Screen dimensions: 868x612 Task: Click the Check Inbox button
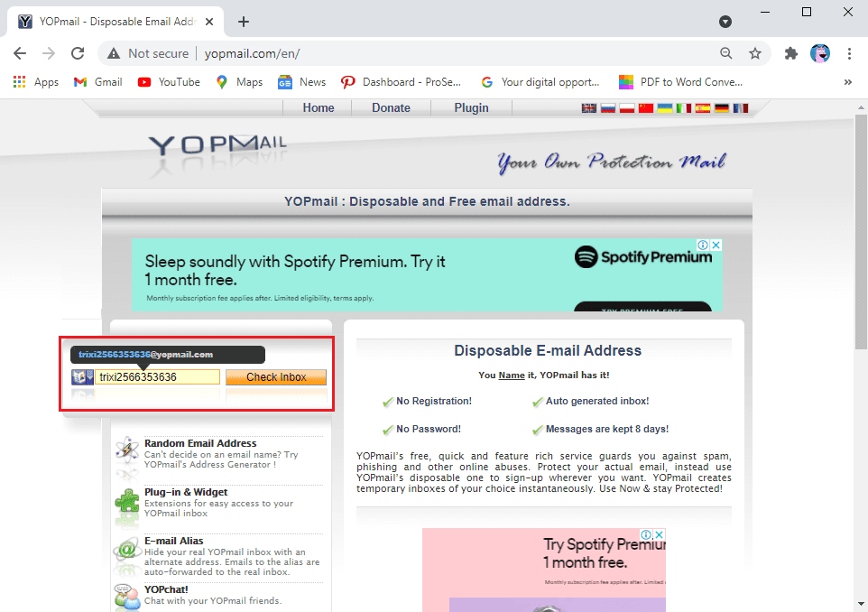[276, 377]
